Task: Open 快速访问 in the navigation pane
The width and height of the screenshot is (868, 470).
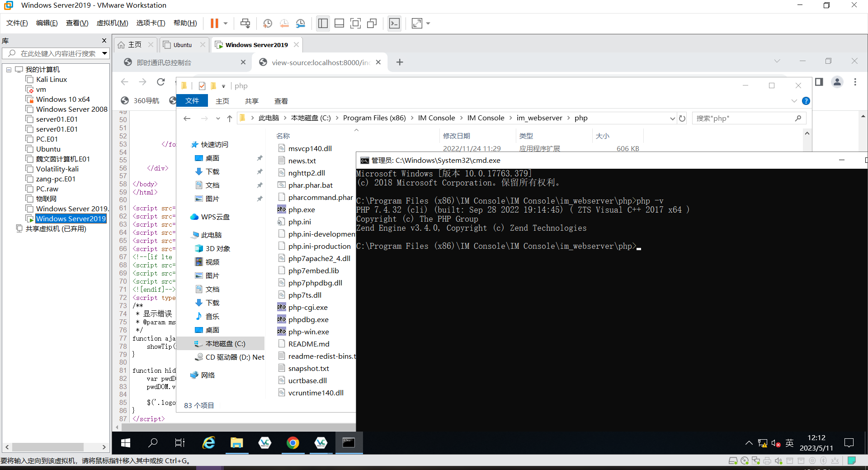Action: [210, 145]
